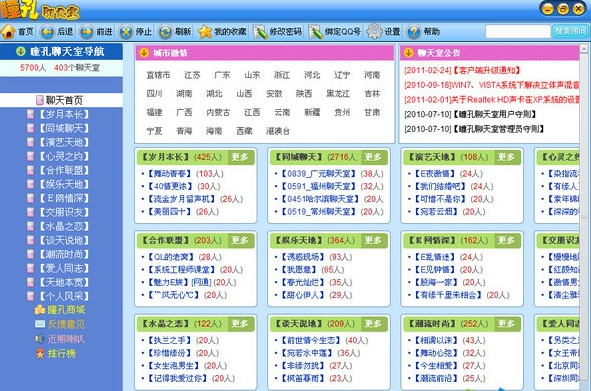Enter the 【诱惑现场】 chat room

(x=303, y=257)
